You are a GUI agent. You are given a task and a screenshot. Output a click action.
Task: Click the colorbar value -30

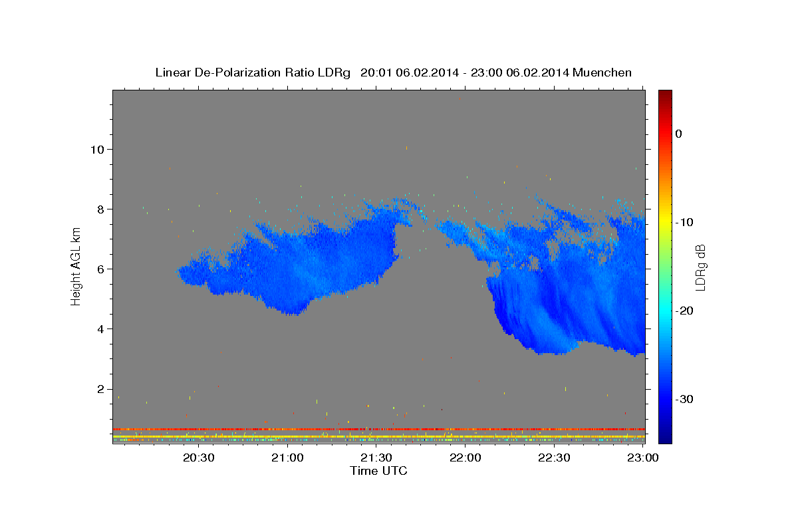(x=684, y=399)
